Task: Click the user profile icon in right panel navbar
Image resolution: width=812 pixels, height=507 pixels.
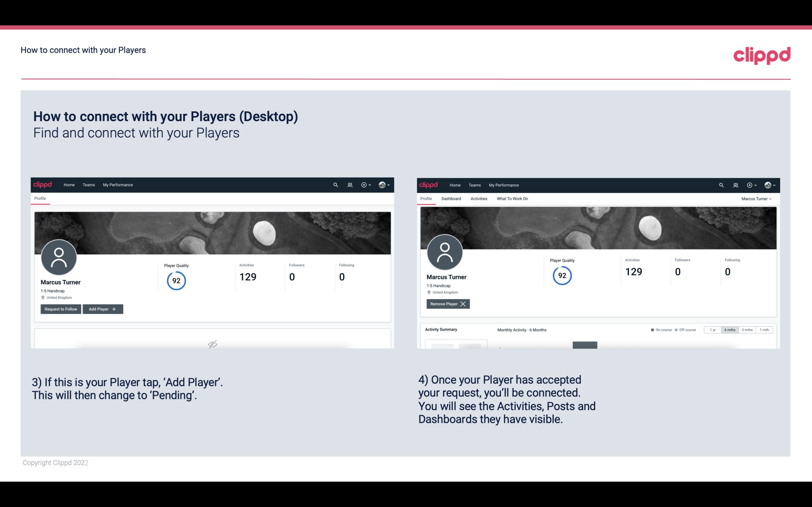Action: click(766, 185)
